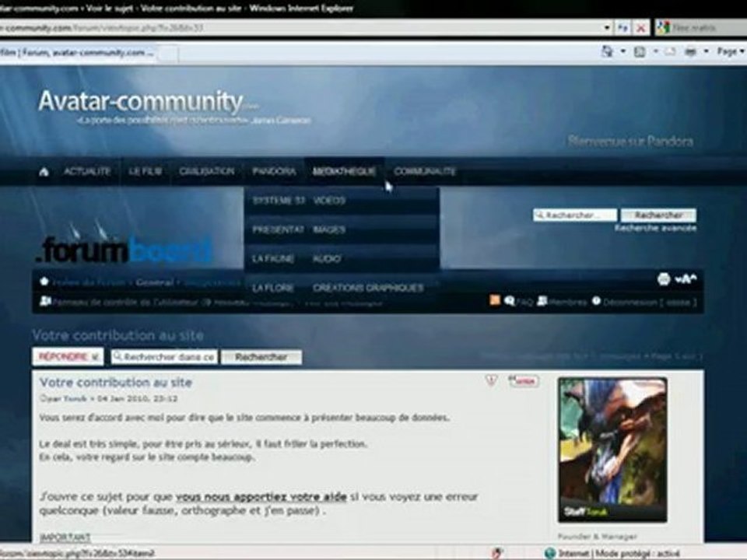Screen dimensions: 747x560
Task: Click the browser address bar
Action: click(300, 28)
